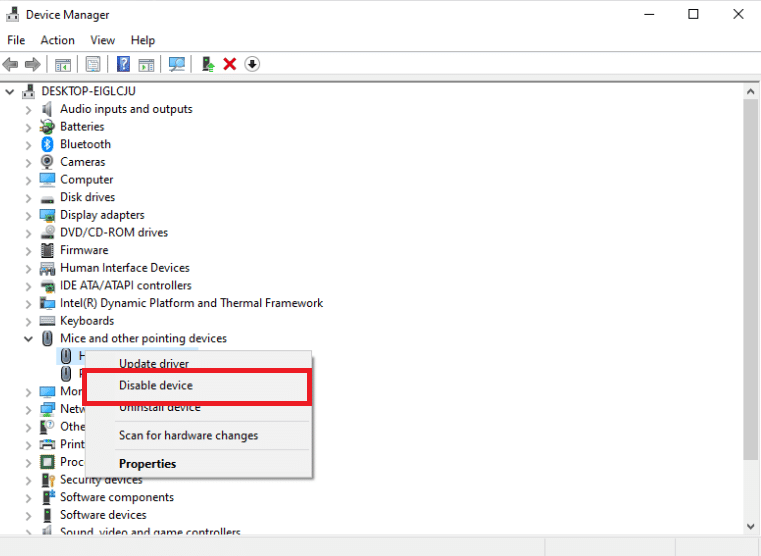Click the Display adapters icon

point(47,215)
